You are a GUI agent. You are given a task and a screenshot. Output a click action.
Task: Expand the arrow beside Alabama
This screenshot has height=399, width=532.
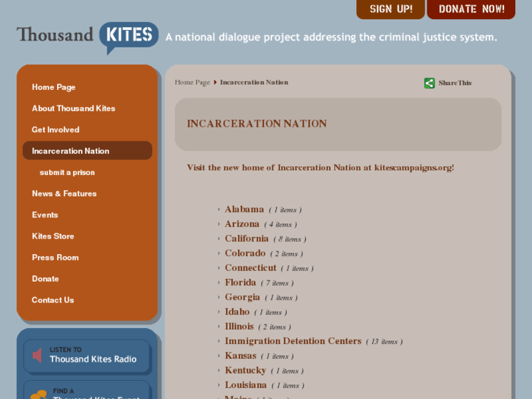(x=219, y=209)
